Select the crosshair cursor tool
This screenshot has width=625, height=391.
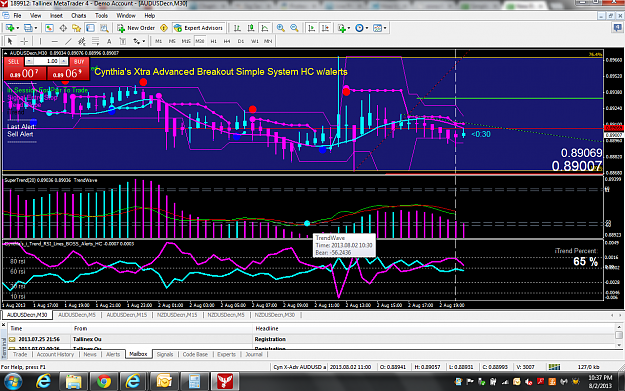pos(24,41)
